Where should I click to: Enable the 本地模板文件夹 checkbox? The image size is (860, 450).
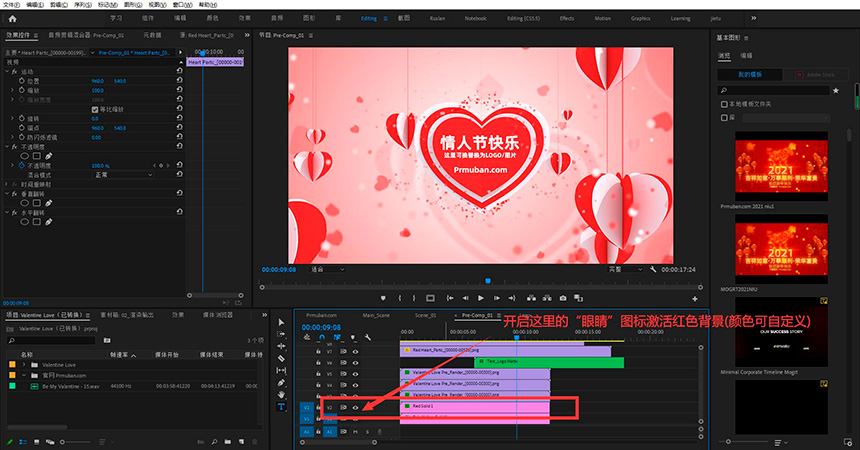pyautogui.click(x=725, y=104)
